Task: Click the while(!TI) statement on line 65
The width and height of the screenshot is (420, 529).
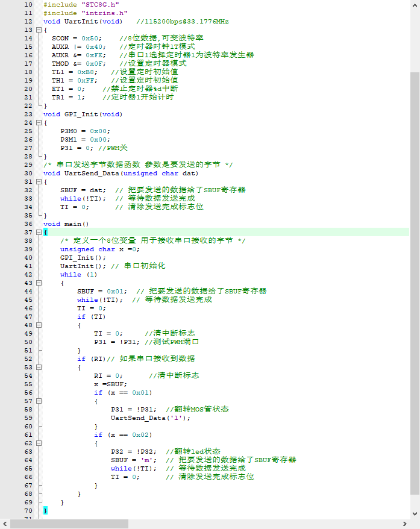Action: 134,468
